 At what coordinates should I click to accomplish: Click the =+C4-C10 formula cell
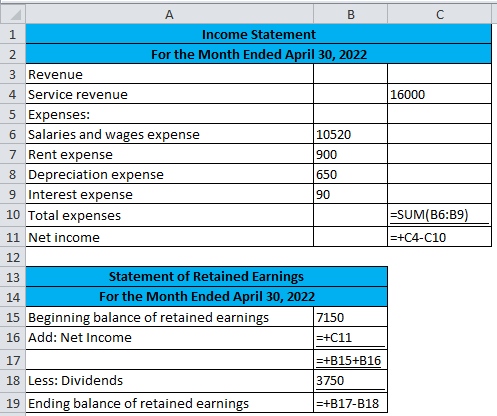click(440, 237)
